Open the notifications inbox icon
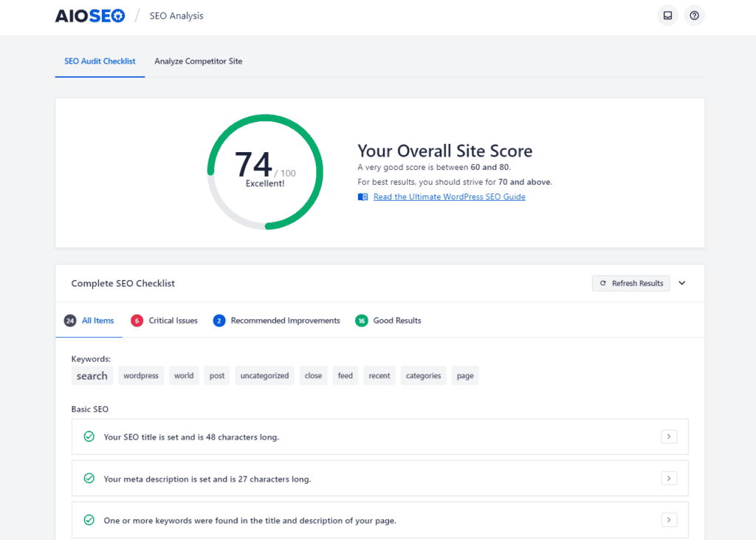756x540 pixels. (x=667, y=16)
